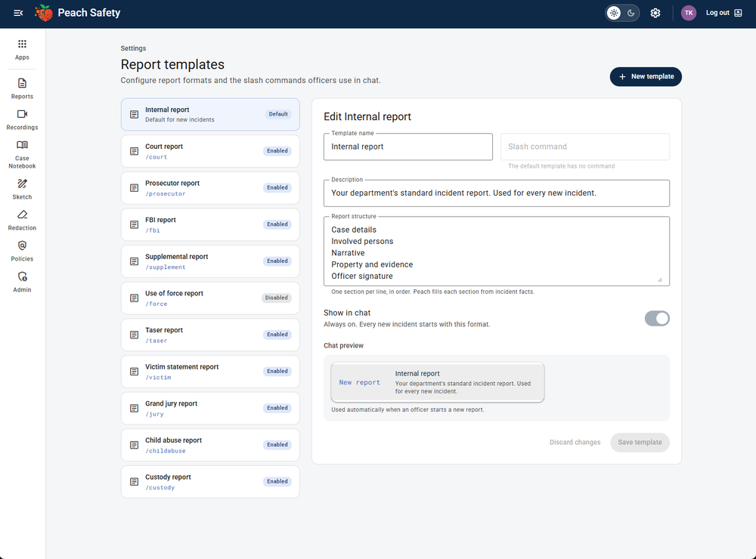Click the New template button
This screenshot has height=559, width=756.
click(x=646, y=76)
